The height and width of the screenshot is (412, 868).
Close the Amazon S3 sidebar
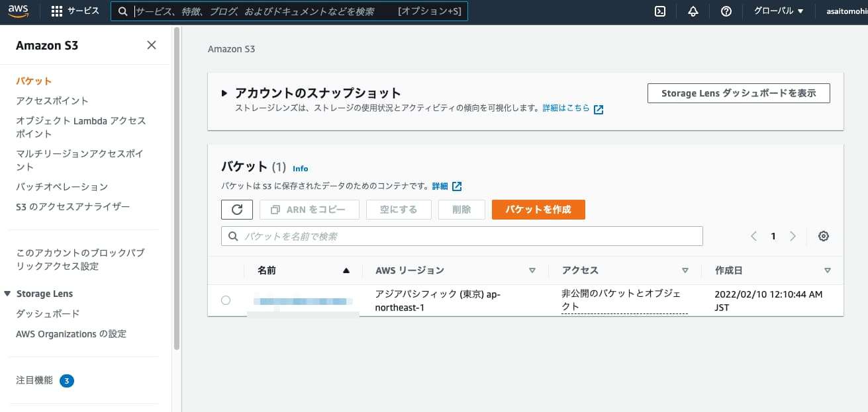point(152,45)
